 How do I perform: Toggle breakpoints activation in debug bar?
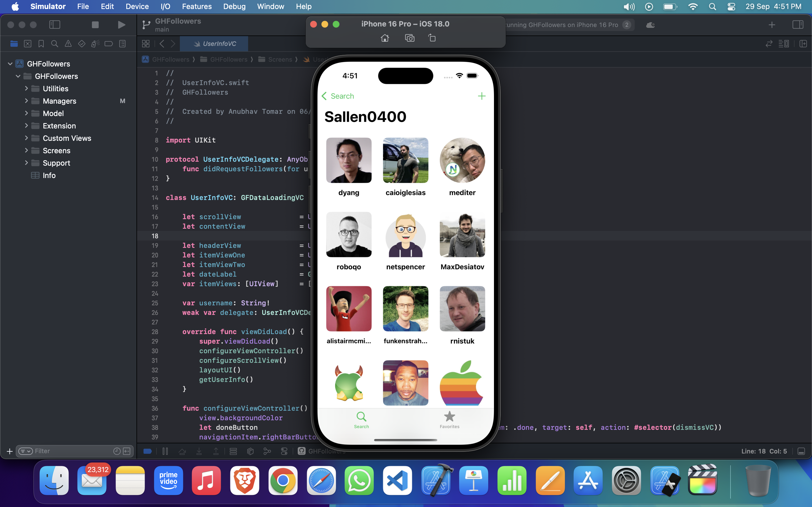click(x=148, y=451)
